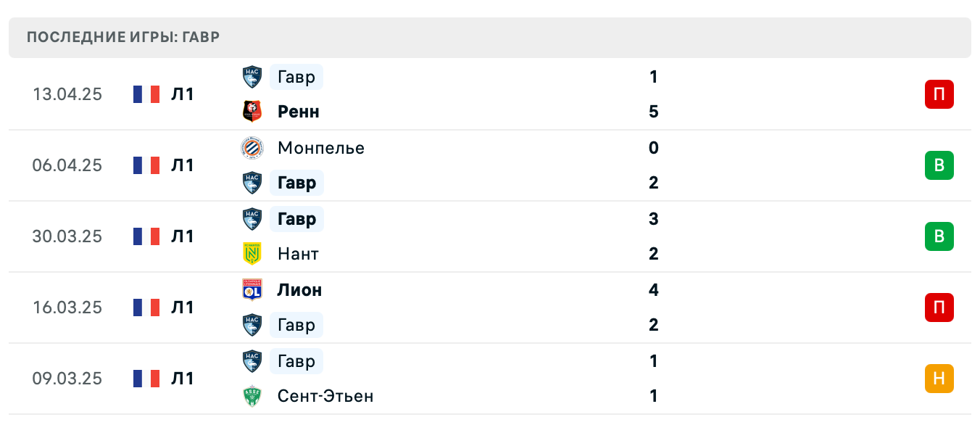The image size is (980, 425).
Task: Click the score 4 in the Лион row
Action: [653, 289]
